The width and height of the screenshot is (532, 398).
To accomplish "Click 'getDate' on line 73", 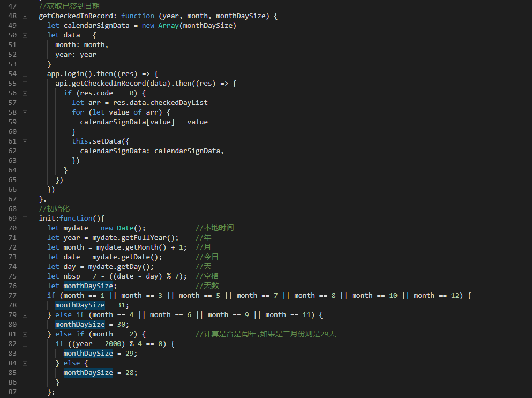I will click(x=136, y=257).
